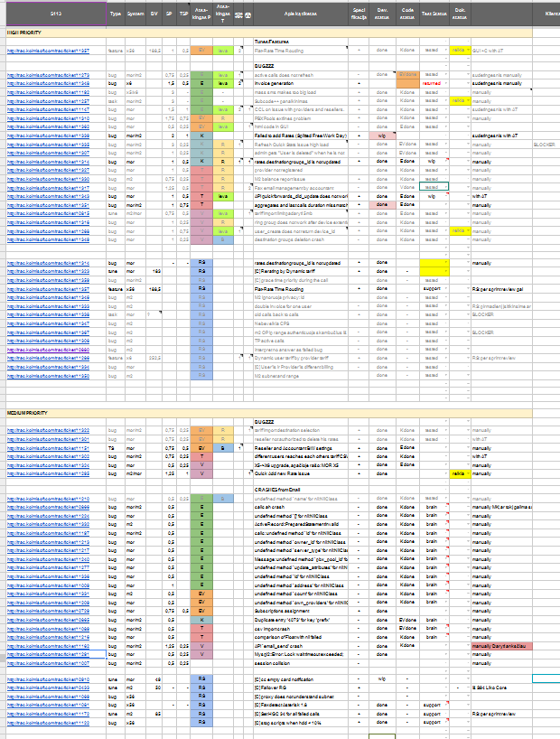Select the "PBX Pools extlines problem" cell
The width and height of the screenshot is (560, 739).
tap(301, 118)
